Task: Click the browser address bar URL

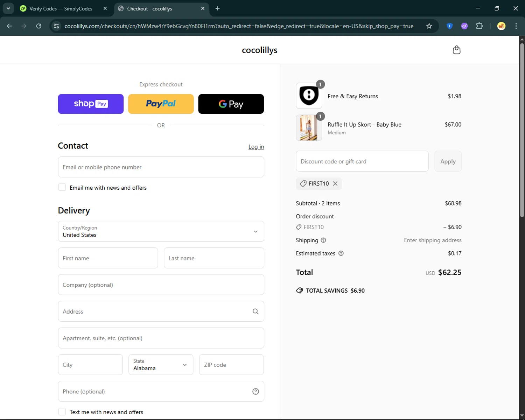Action: 239,26
